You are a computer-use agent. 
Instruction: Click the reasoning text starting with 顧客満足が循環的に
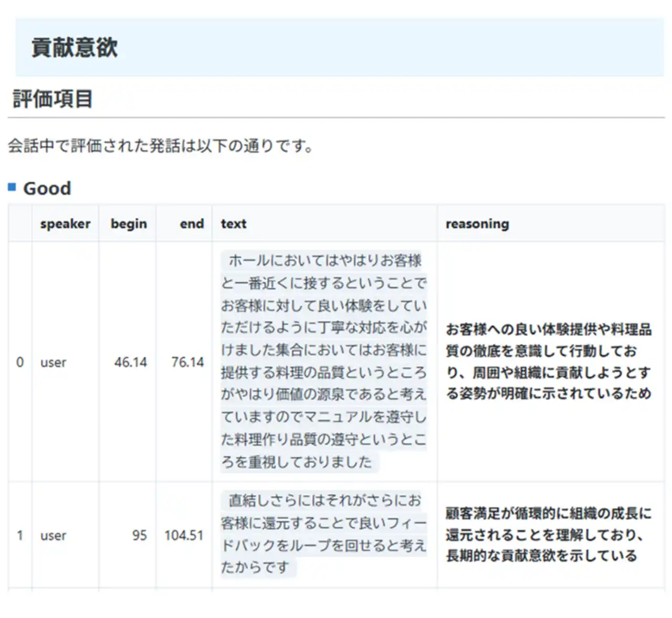pyautogui.click(x=548, y=535)
